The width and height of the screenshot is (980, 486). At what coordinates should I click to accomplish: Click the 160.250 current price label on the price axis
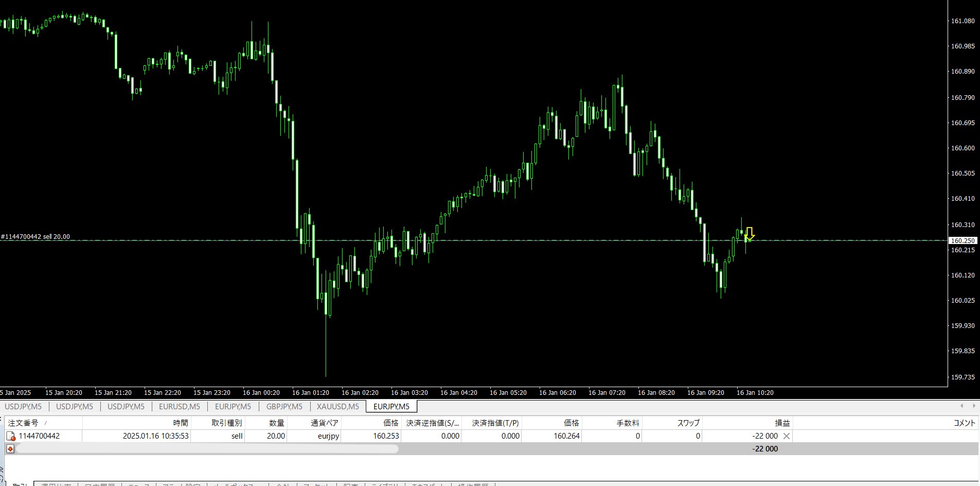pyautogui.click(x=963, y=240)
